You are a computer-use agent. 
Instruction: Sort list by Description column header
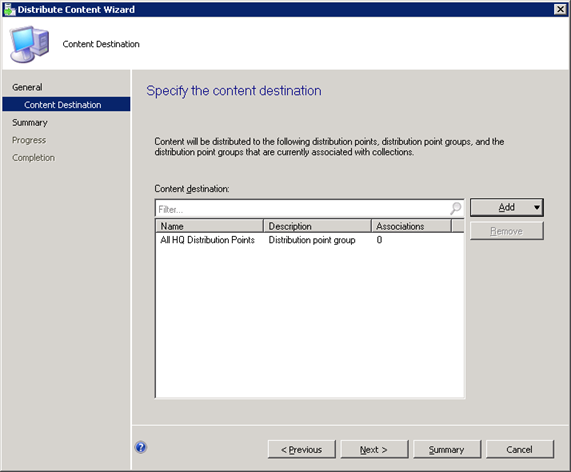pyautogui.click(x=317, y=226)
